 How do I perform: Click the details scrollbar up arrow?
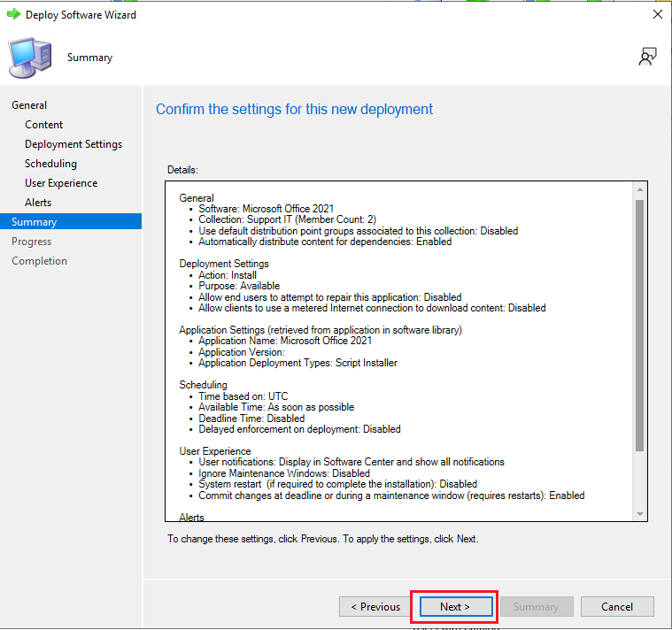pyautogui.click(x=640, y=189)
